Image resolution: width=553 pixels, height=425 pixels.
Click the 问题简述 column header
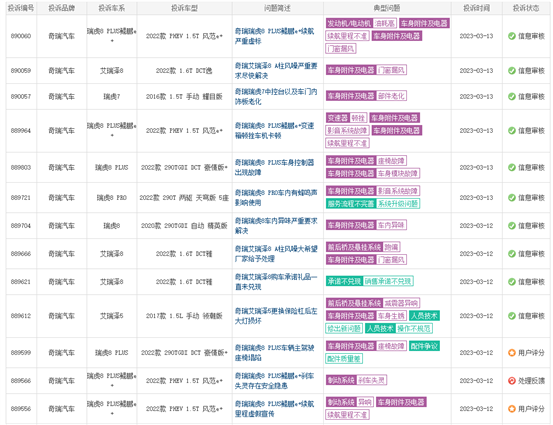coord(277,8)
